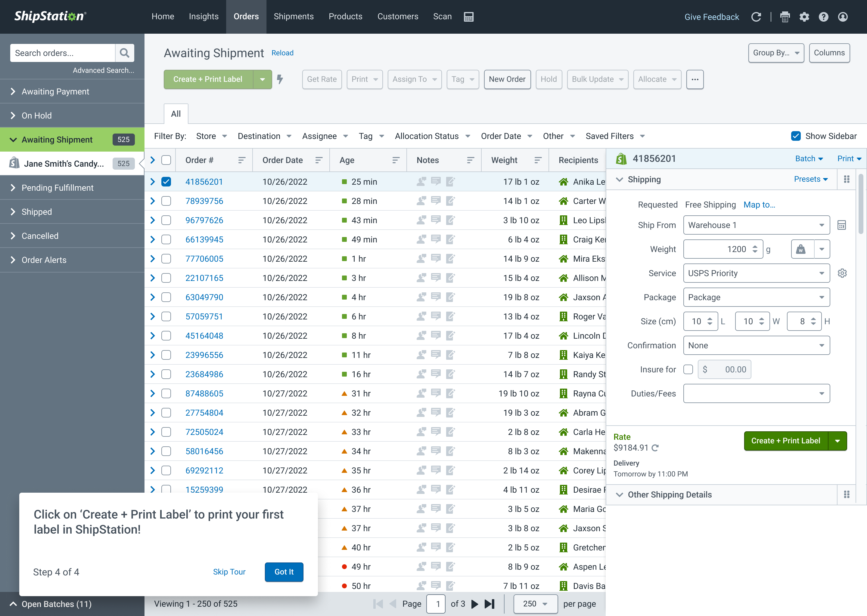The height and width of the screenshot is (616, 867).
Task: Expand the Pending Fulfillment sidebar section
Action: coord(57,188)
